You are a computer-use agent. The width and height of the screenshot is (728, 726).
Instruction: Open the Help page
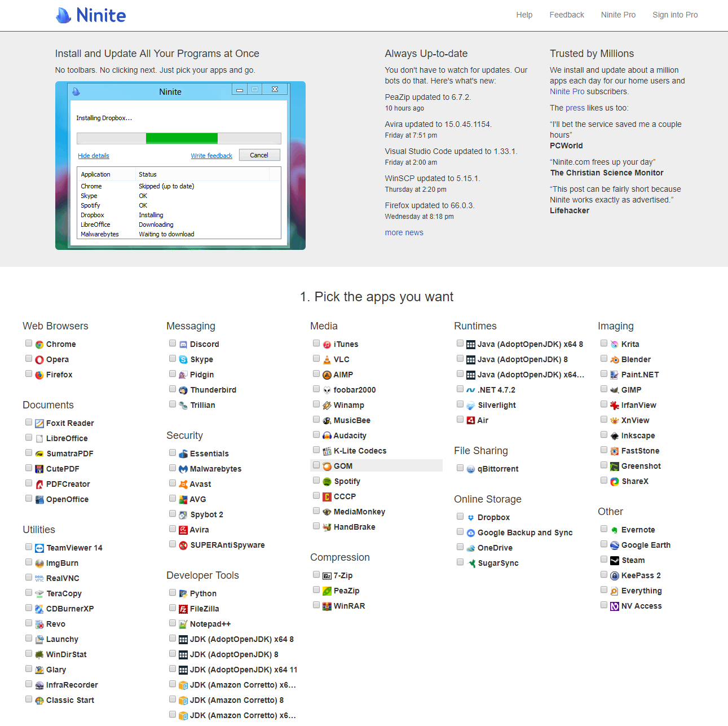tap(524, 15)
